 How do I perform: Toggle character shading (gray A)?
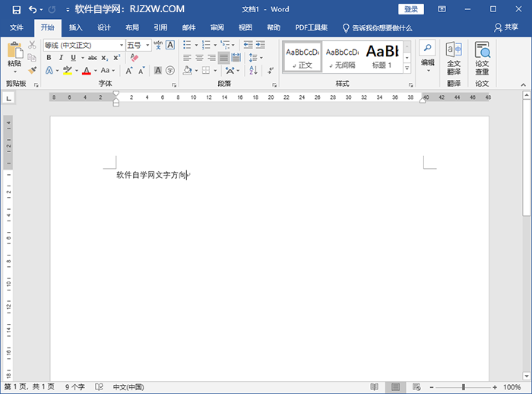(x=158, y=71)
